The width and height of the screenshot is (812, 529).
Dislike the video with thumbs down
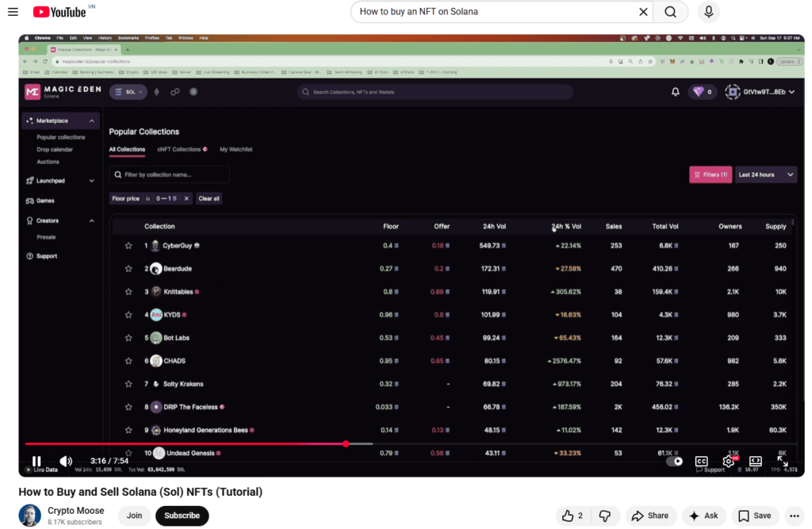(604, 516)
